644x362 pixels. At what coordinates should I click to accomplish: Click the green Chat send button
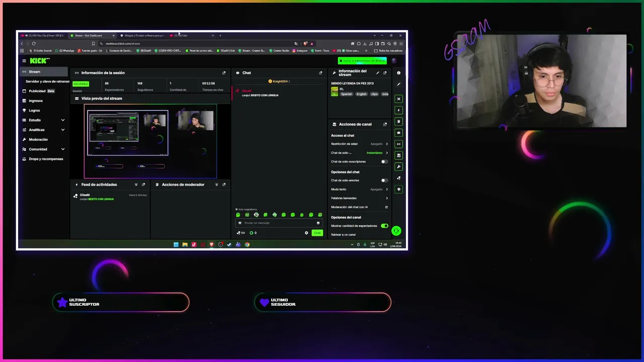click(317, 233)
